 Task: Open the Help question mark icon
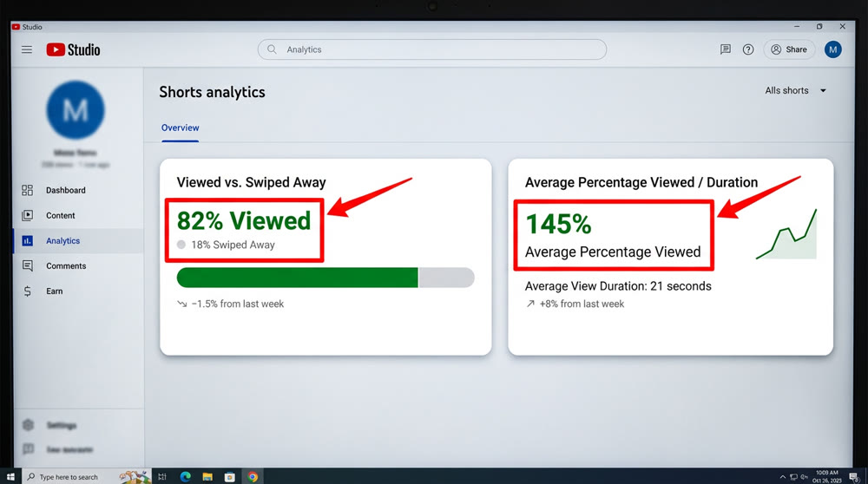click(748, 49)
